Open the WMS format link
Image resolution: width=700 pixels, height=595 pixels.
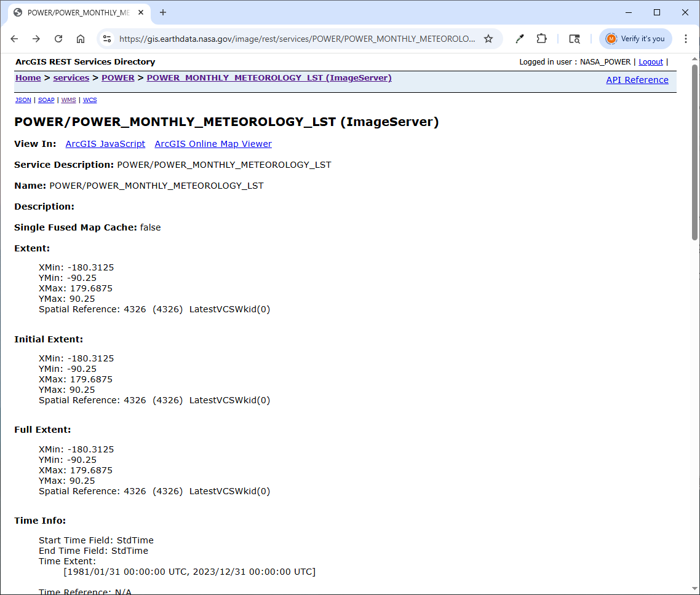point(68,100)
